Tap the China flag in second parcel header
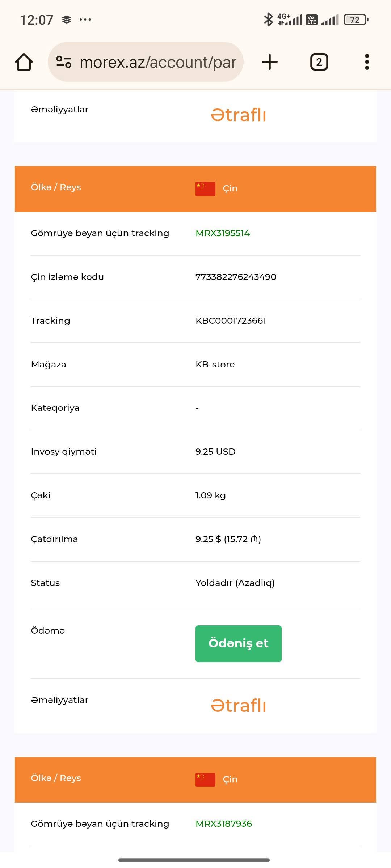 click(x=205, y=779)
